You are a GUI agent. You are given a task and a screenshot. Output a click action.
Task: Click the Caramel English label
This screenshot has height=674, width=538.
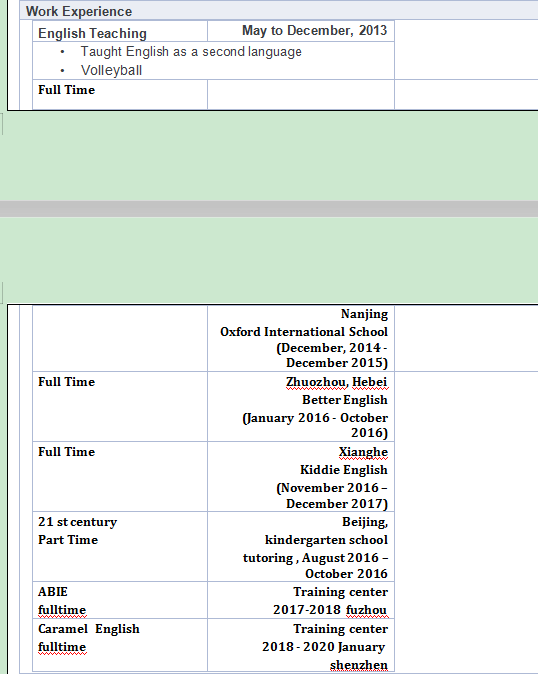[x=89, y=629]
